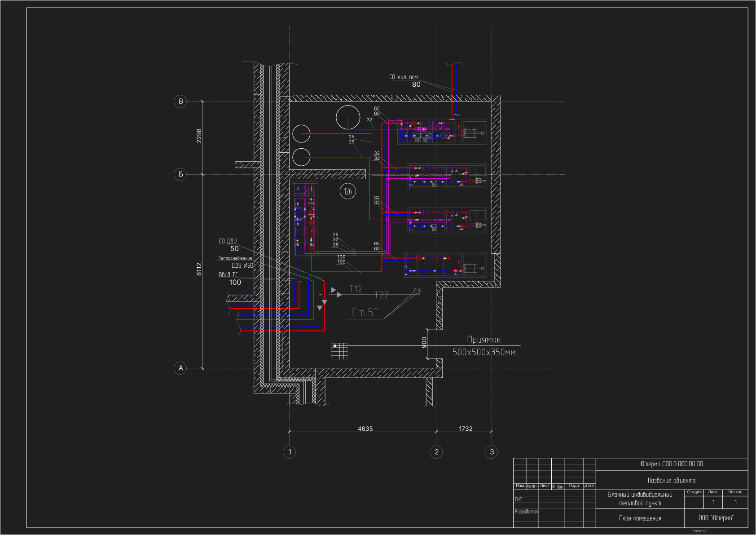The width and height of the screenshot is (756, 535).
Task: Select the План помещения title block cell
Action: tap(640, 518)
